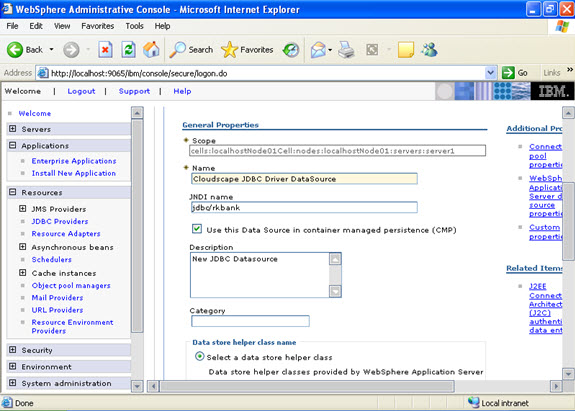Click the Local intranet zone icon
The image size is (575, 411).
point(474,403)
